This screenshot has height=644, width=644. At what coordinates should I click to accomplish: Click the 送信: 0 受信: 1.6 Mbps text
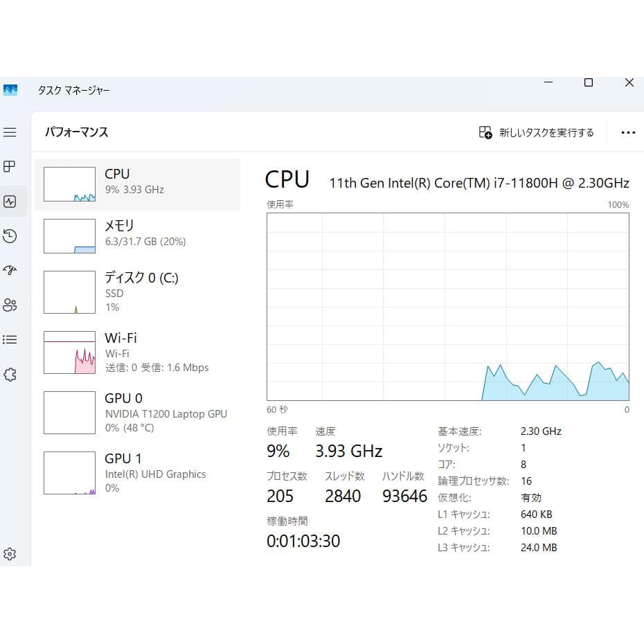[157, 368]
